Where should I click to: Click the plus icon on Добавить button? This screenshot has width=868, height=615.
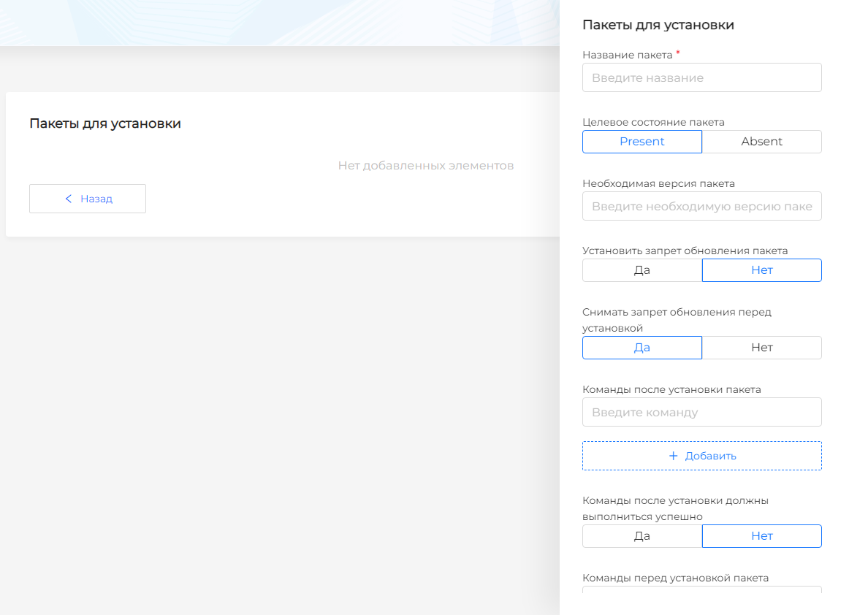click(x=673, y=456)
